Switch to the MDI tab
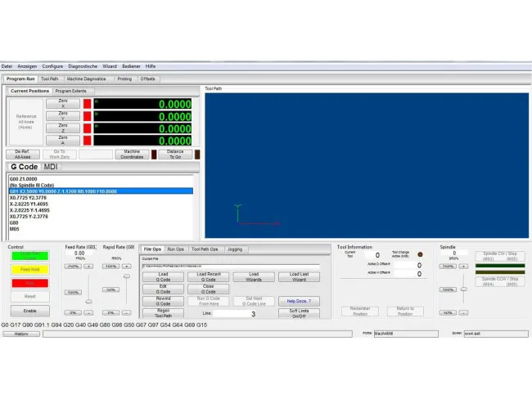This screenshot has width=532, height=399. (x=51, y=167)
